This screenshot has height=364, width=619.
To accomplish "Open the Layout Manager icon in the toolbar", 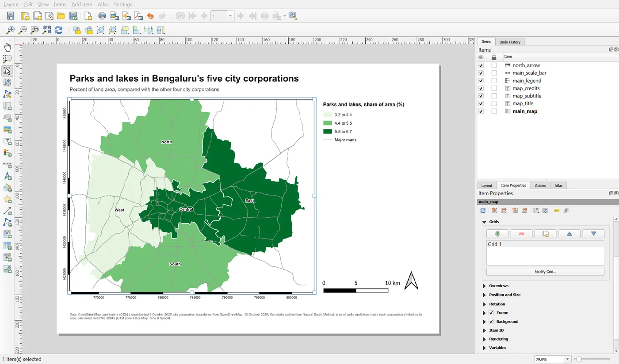I will click(49, 16).
